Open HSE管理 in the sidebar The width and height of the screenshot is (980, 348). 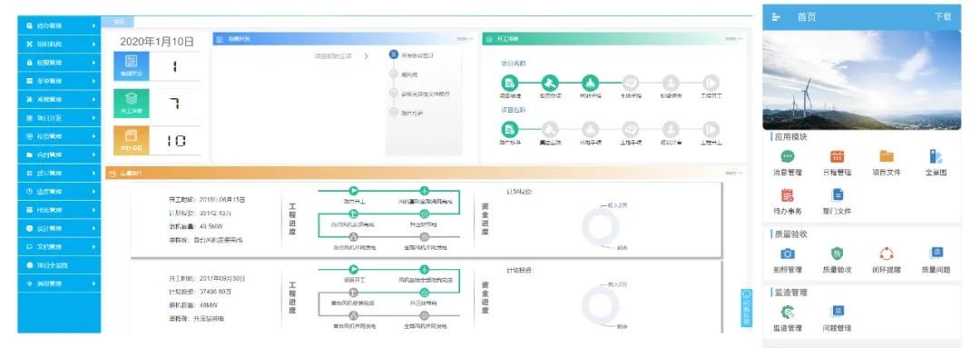click(59, 210)
